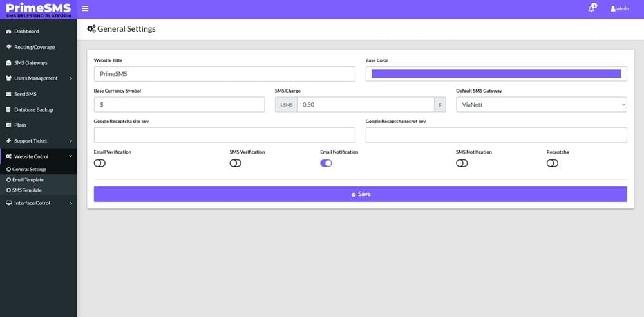
Task: Select Email Template submenu item
Action: click(x=28, y=180)
